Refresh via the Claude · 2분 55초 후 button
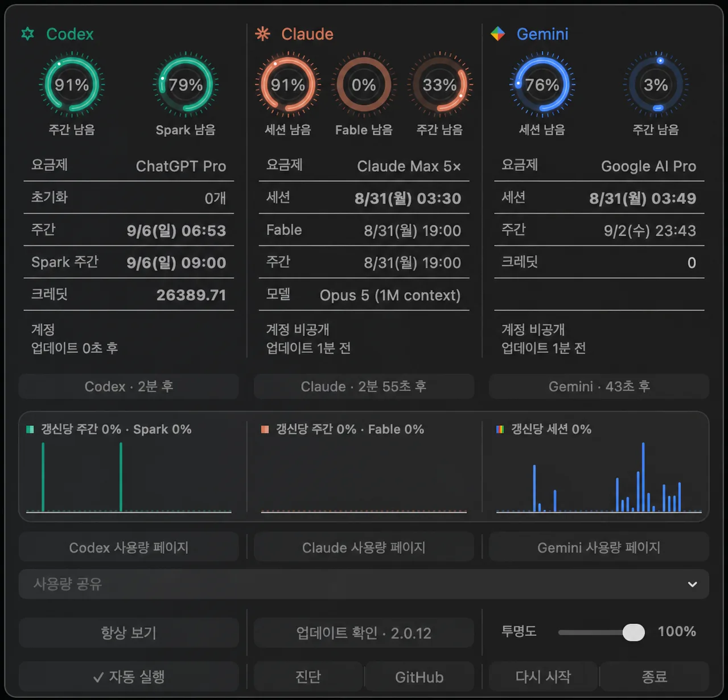This screenshot has height=700, width=728. (x=364, y=386)
